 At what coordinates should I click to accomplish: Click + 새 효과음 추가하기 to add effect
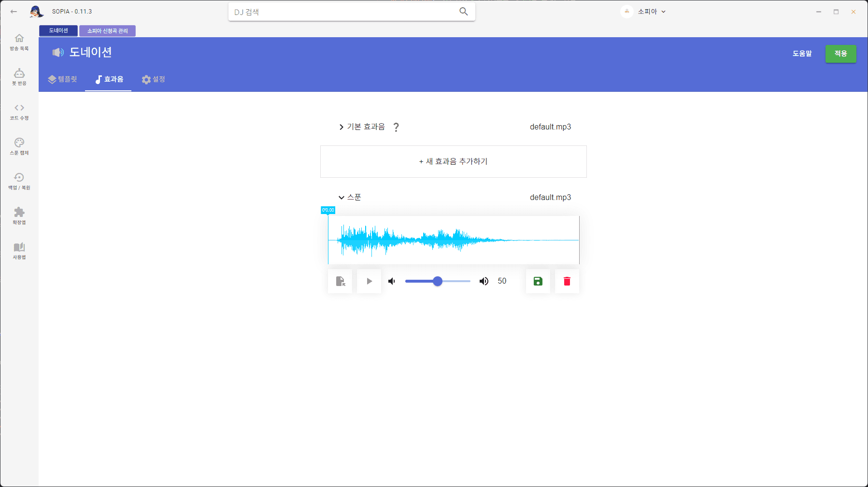(x=453, y=161)
